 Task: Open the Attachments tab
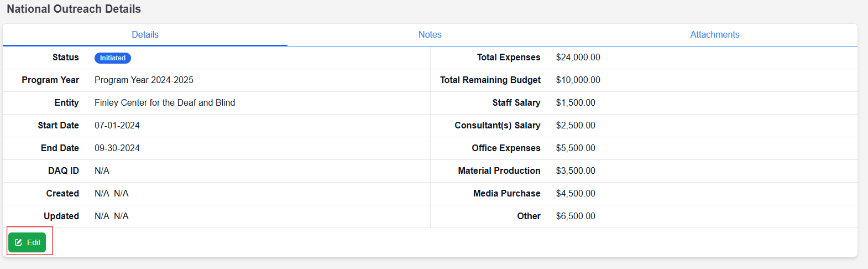pos(714,34)
